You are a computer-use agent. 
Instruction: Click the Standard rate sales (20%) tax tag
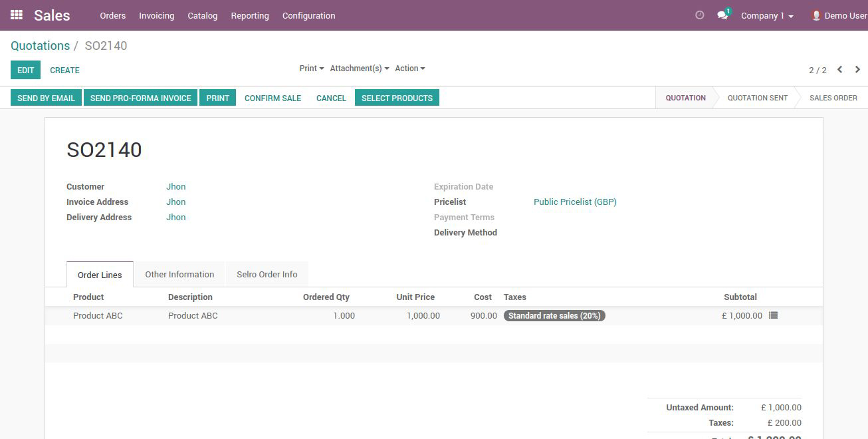(554, 316)
